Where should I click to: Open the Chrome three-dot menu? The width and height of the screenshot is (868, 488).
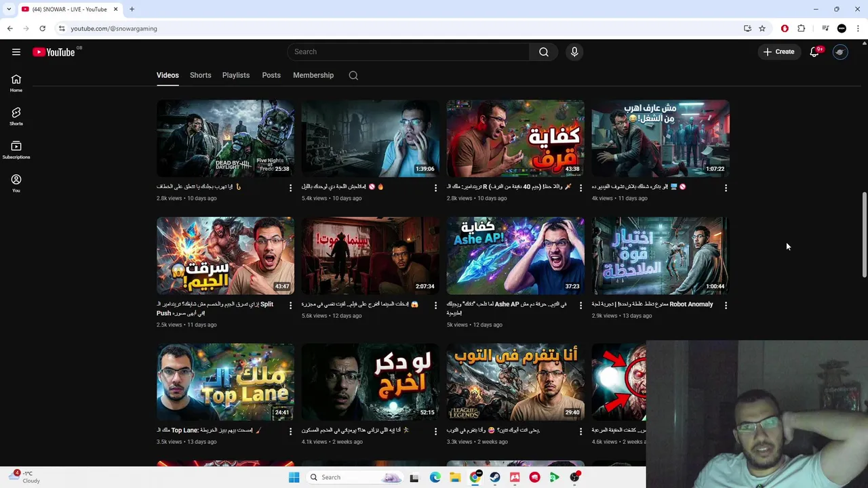(858, 28)
